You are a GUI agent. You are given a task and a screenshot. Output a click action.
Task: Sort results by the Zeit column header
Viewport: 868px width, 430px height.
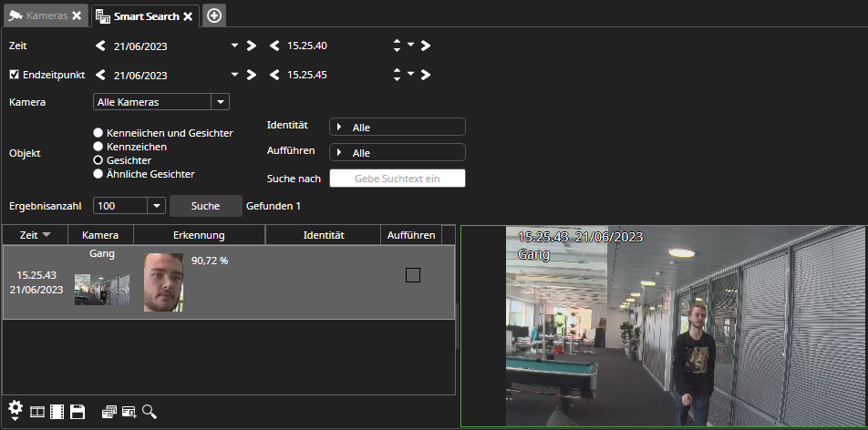coord(34,235)
